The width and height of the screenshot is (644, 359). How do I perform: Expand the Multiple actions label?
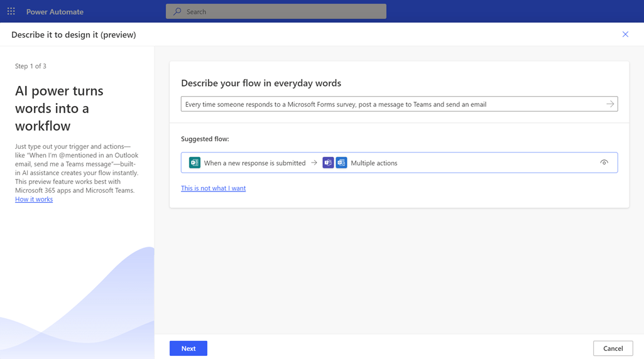click(x=374, y=163)
